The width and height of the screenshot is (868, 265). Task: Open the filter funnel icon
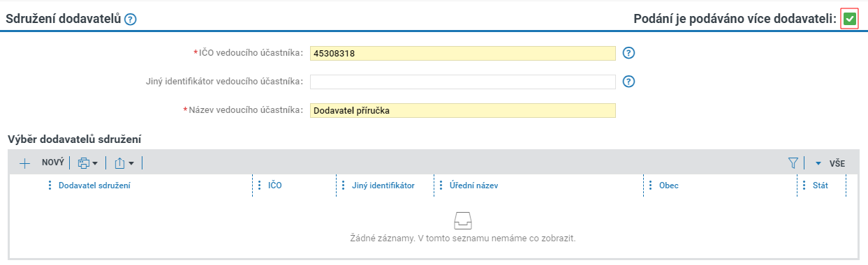point(793,162)
